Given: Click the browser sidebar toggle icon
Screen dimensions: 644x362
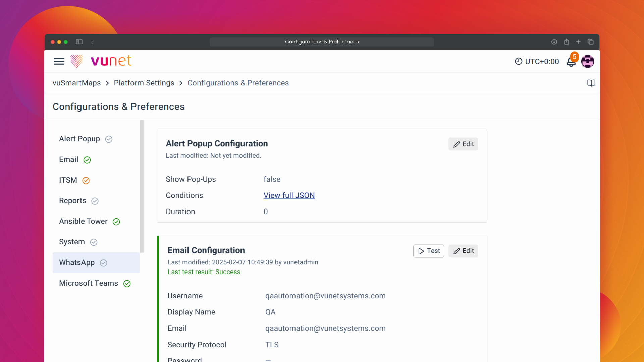Looking at the screenshot, I should pyautogui.click(x=79, y=42).
